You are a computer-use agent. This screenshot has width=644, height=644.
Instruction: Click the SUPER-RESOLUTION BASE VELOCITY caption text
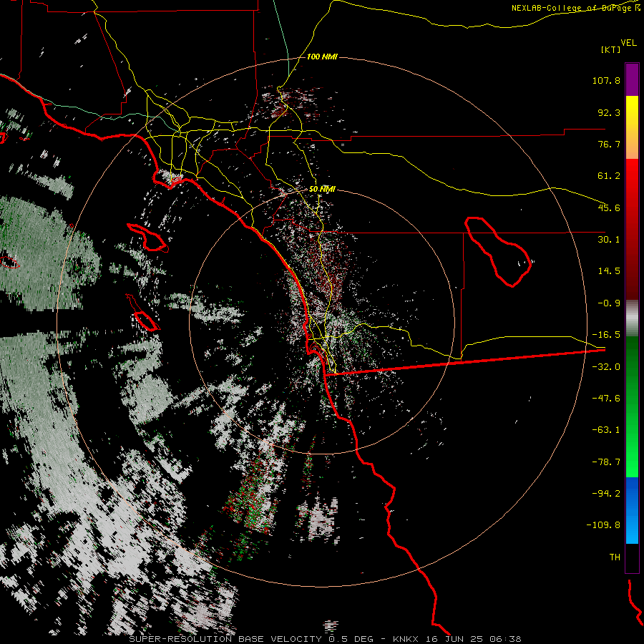click(x=227, y=639)
